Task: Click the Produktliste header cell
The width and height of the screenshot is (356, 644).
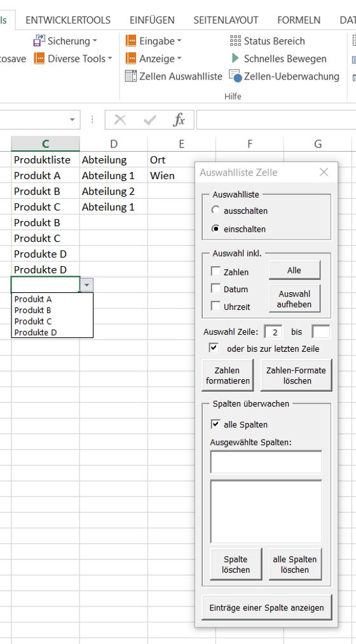Action: 45,160
